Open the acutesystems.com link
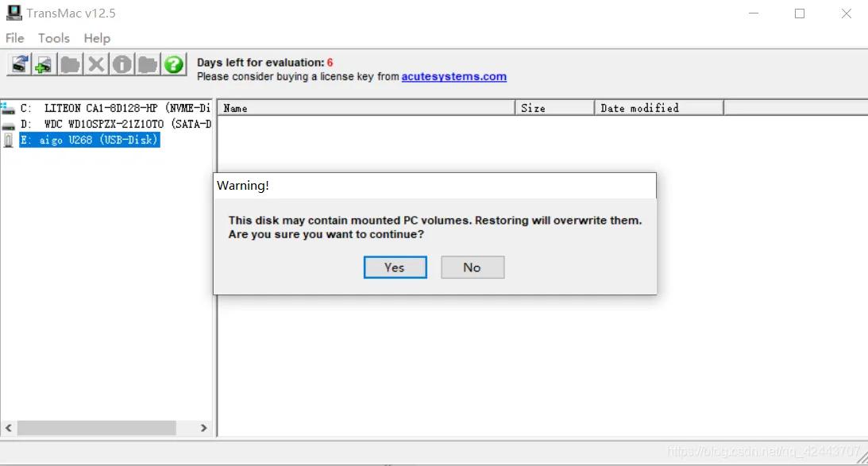The image size is (868, 466). coord(454,77)
